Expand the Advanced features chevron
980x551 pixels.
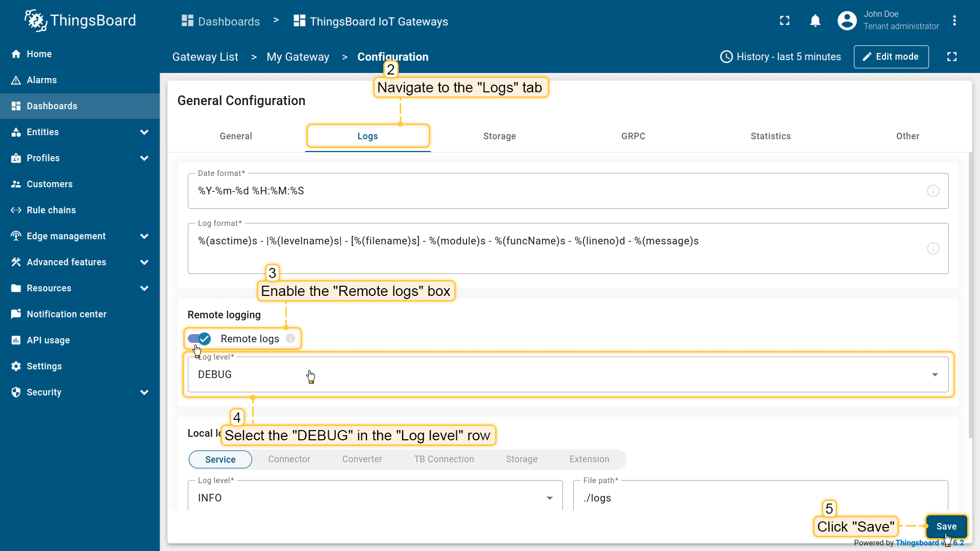(x=144, y=262)
